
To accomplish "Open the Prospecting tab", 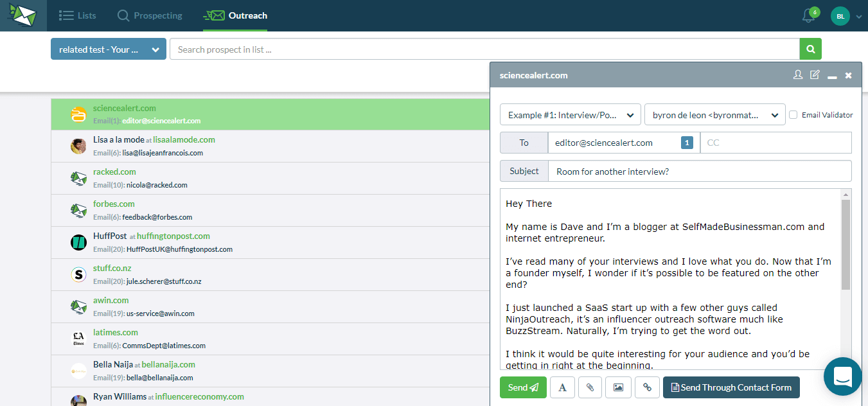I will (150, 15).
